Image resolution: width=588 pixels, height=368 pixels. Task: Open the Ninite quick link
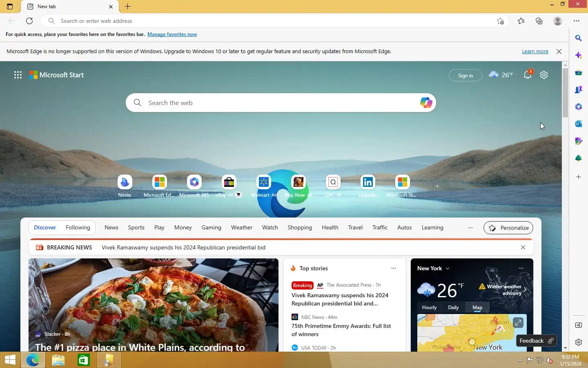click(125, 186)
